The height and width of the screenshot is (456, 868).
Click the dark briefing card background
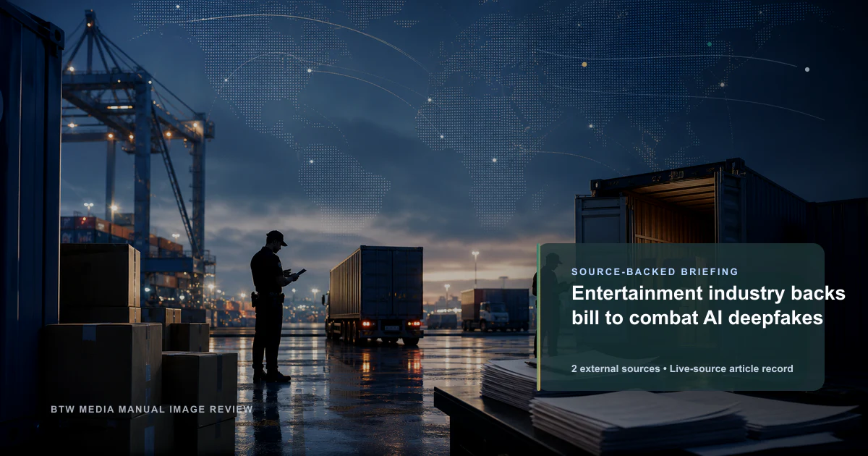click(x=681, y=317)
